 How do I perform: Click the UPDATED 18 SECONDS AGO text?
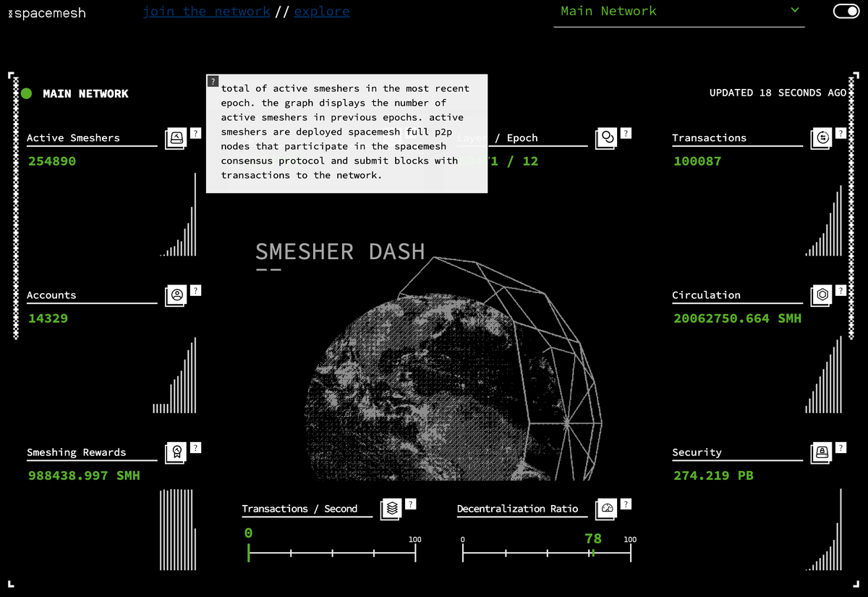click(778, 93)
